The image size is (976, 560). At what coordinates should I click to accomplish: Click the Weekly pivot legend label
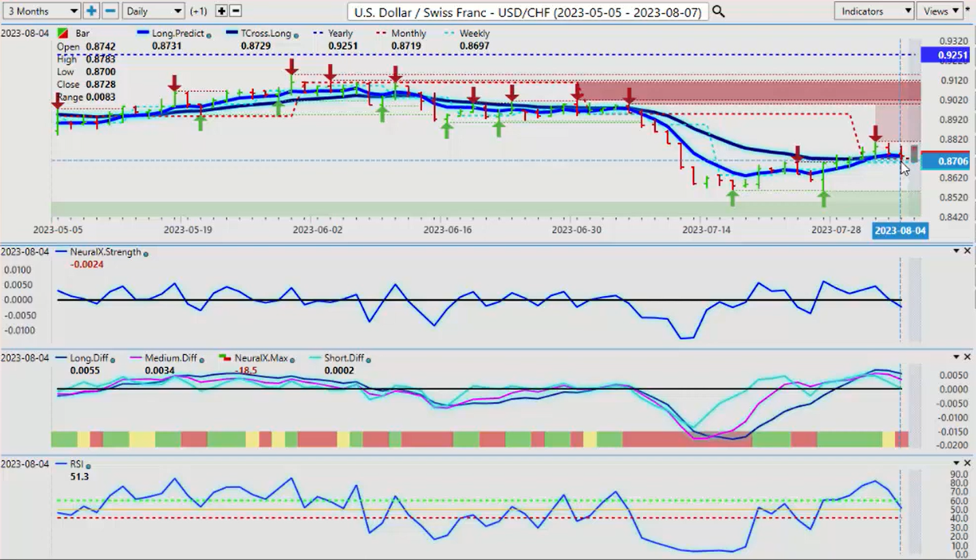pyautogui.click(x=474, y=33)
